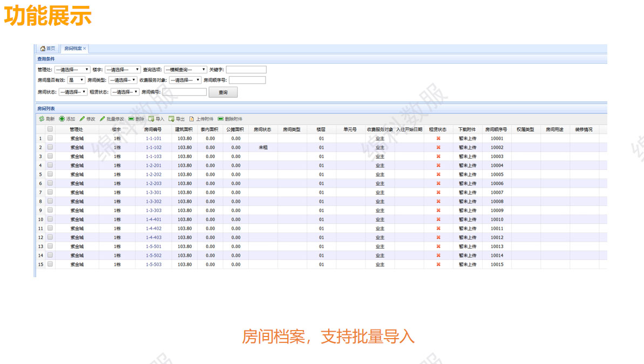The width and height of the screenshot is (644, 364).
Task: Click the 上传附件 upload attachment icon
Action: (x=192, y=119)
